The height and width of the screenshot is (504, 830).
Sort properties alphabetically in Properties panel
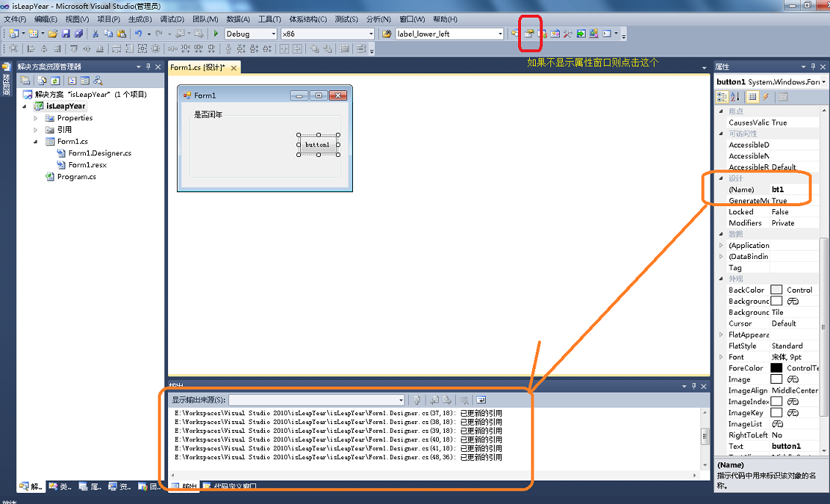[735, 97]
